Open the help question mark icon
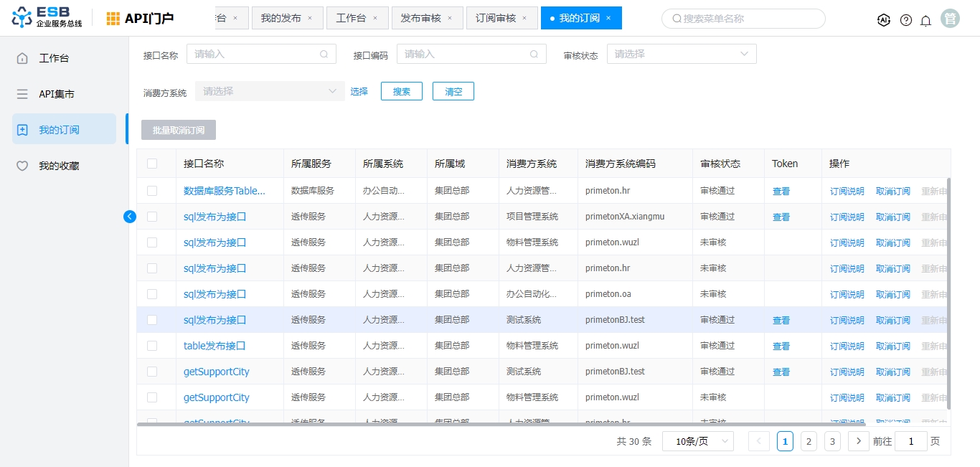This screenshot has height=467, width=980. pos(906,20)
